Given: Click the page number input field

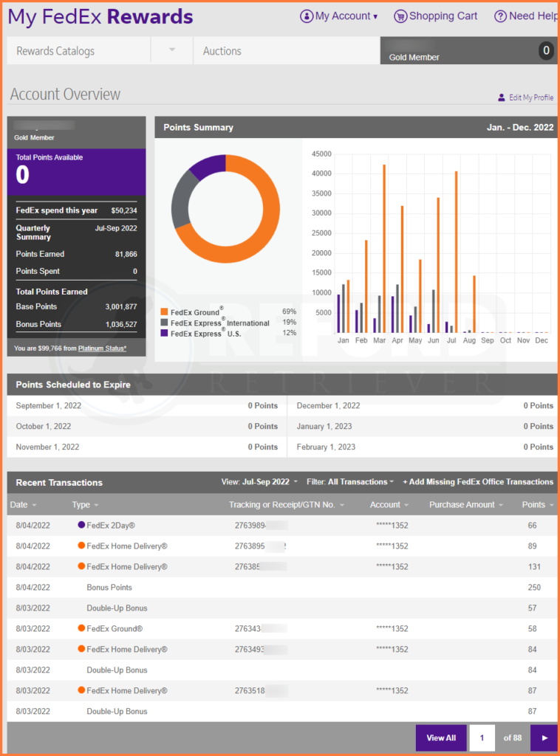Looking at the screenshot, I should point(482,738).
